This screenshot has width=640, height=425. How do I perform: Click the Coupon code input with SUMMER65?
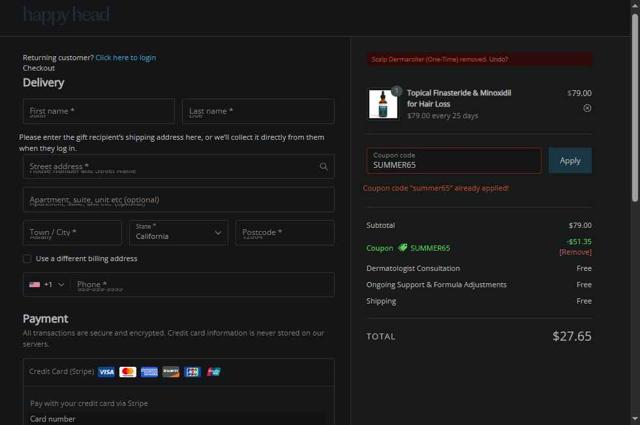[x=454, y=161]
